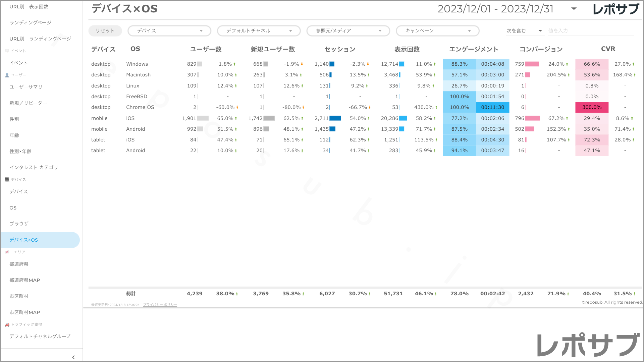Collapse the sidebar with the chevron arrow
This screenshot has width=644, height=362.
pos(73,357)
